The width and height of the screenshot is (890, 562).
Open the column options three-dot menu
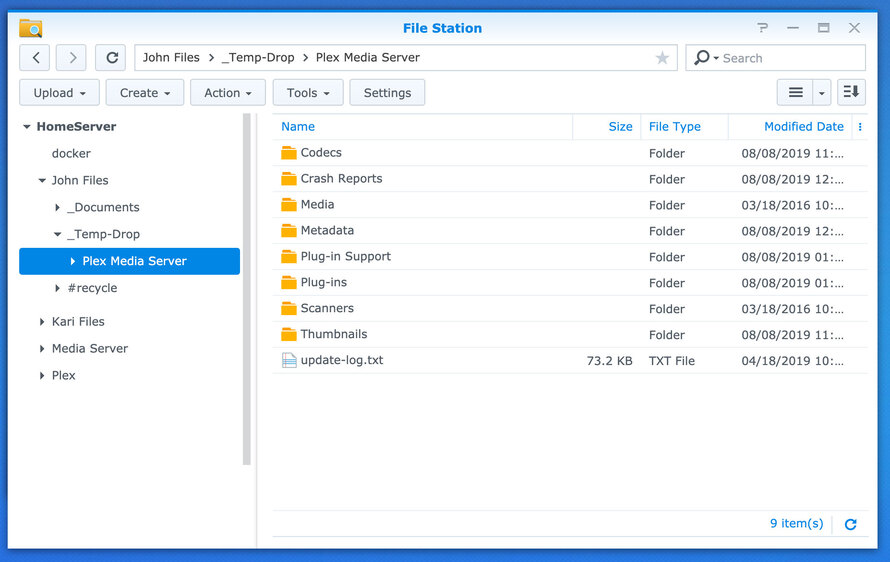[860, 127]
